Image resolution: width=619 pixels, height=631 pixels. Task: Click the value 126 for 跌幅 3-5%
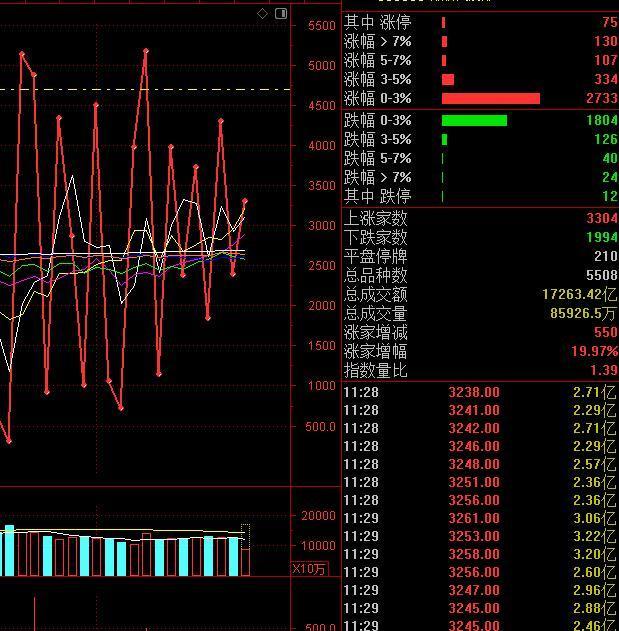(606, 139)
